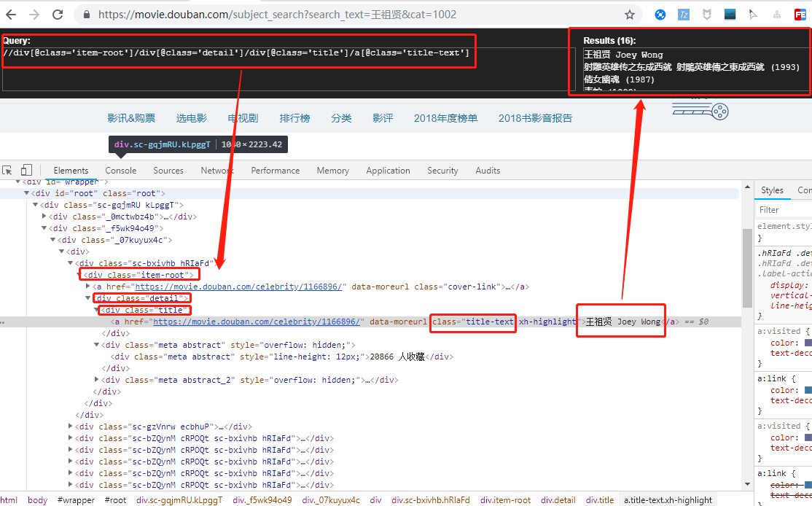Open the dark blue square extension icon

point(730,15)
